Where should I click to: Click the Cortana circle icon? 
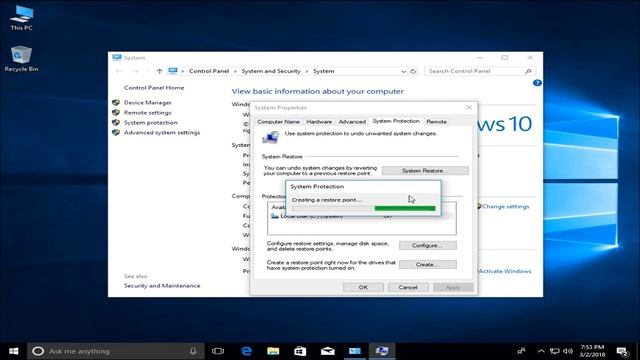tap(38, 351)
